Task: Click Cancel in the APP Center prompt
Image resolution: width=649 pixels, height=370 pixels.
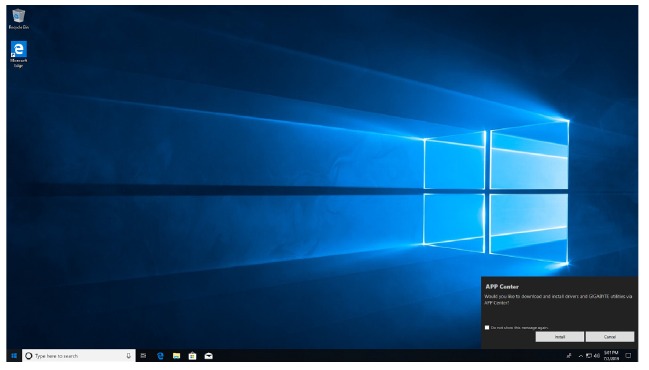Action: coord(610,337)
